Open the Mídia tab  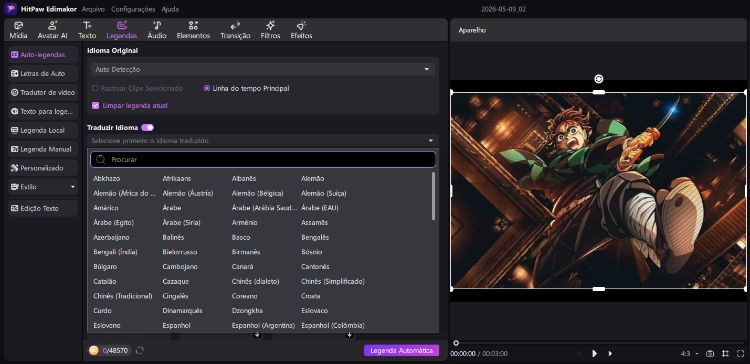pyautogui.click(x=18, y=30)
